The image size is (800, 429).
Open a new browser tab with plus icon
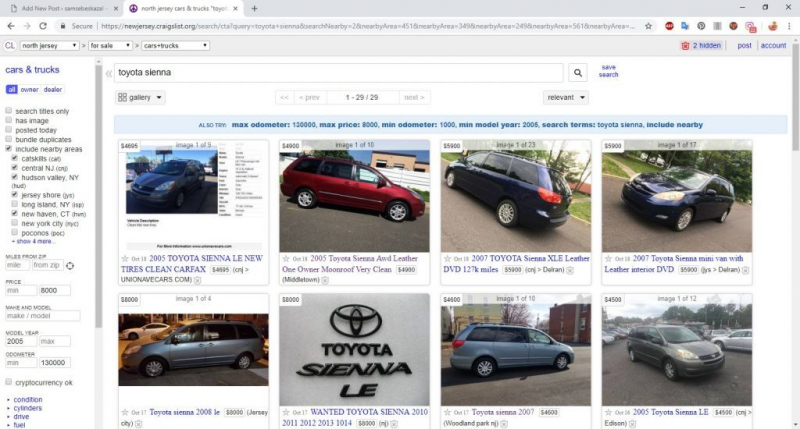(254, 8)
